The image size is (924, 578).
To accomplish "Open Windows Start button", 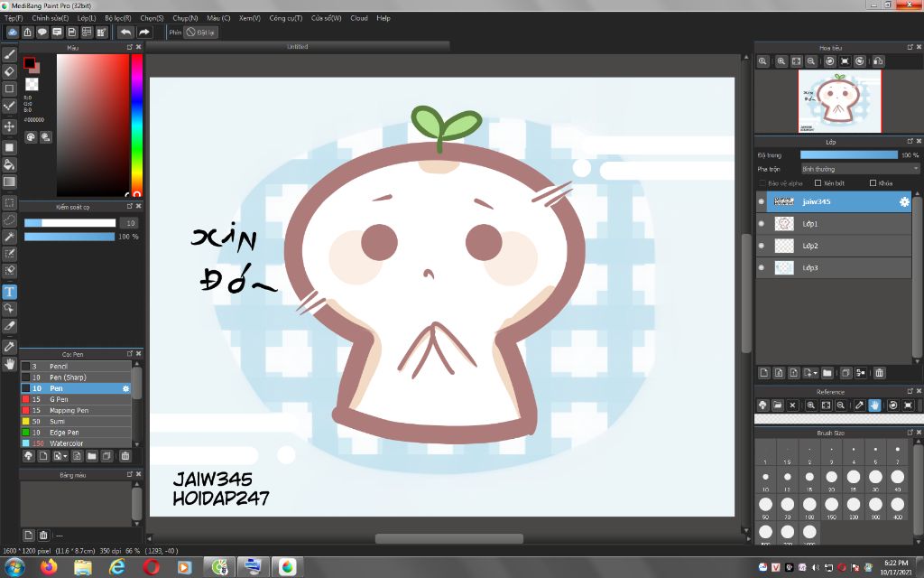I will click(x=14, y=567).
